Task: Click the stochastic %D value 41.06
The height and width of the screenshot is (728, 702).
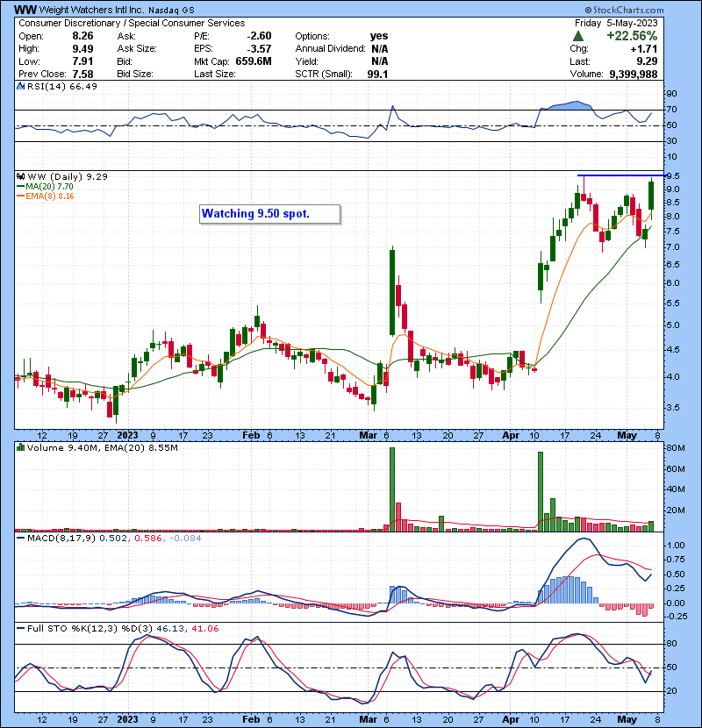Action: coord(204,628)
